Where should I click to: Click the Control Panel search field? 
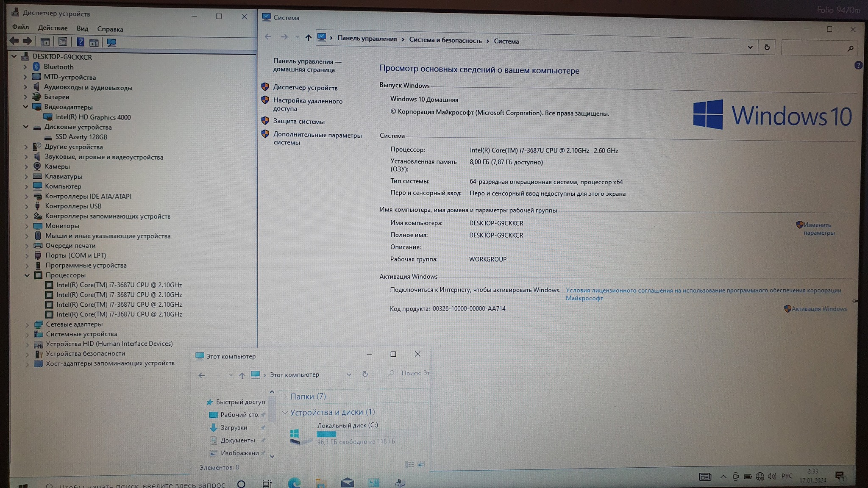[814, 48]
